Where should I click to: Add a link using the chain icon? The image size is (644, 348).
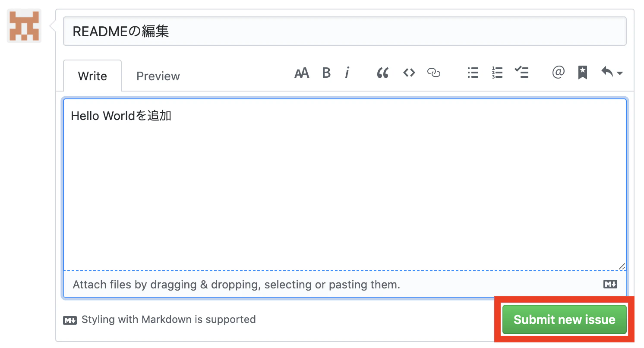(433, 73)
